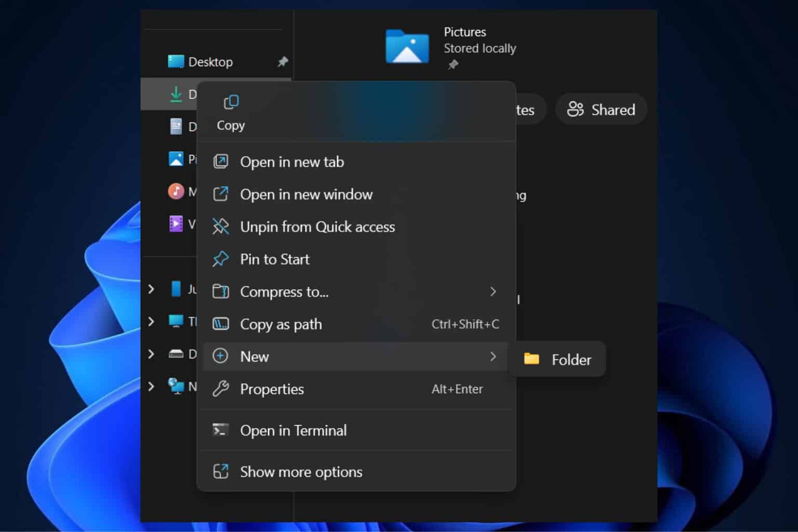The height and width of the screenshot is (532, 798).
Task: Click the Desktop folder icon in sidebar
Action: (176, 62)
